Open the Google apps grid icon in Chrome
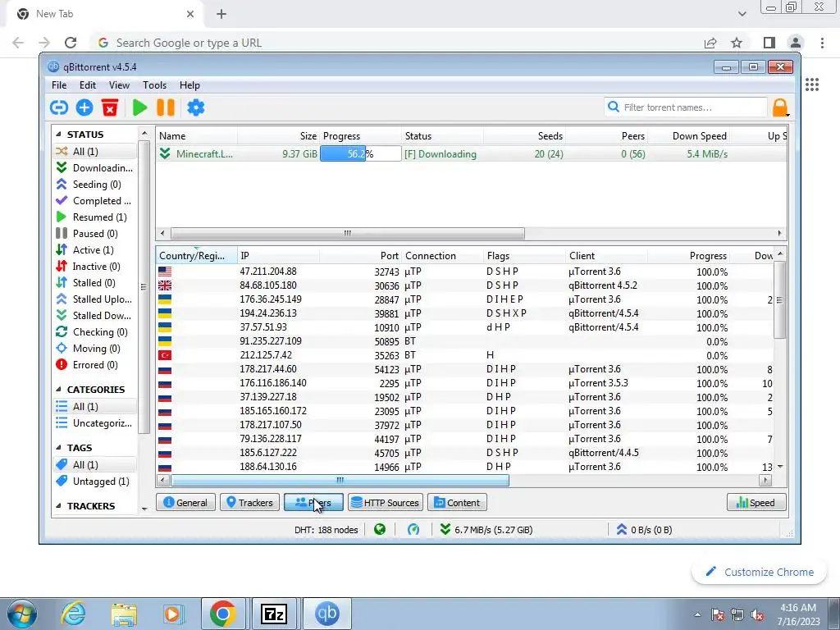This screenshot has width=840, height=630. click(x=812, y=84)
